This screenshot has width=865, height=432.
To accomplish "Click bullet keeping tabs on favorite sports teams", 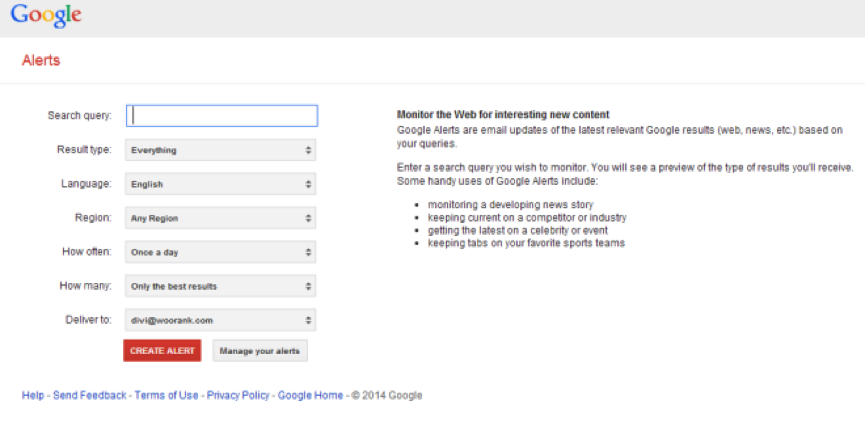I will [x=526, y=243].
